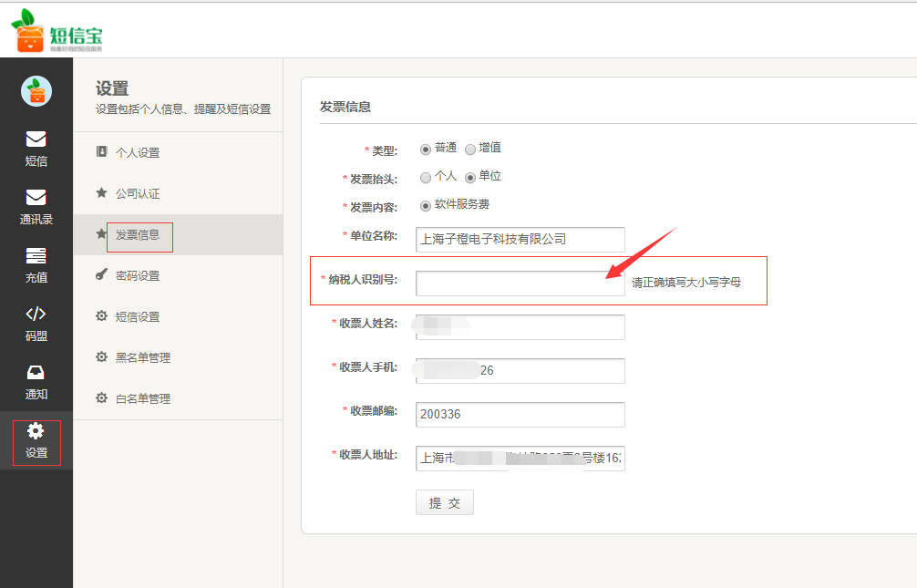Screen dimensions: 917x588
Task: Click the 收票邮编 input field
Action: pyautogui.click(x=520, y=415)
